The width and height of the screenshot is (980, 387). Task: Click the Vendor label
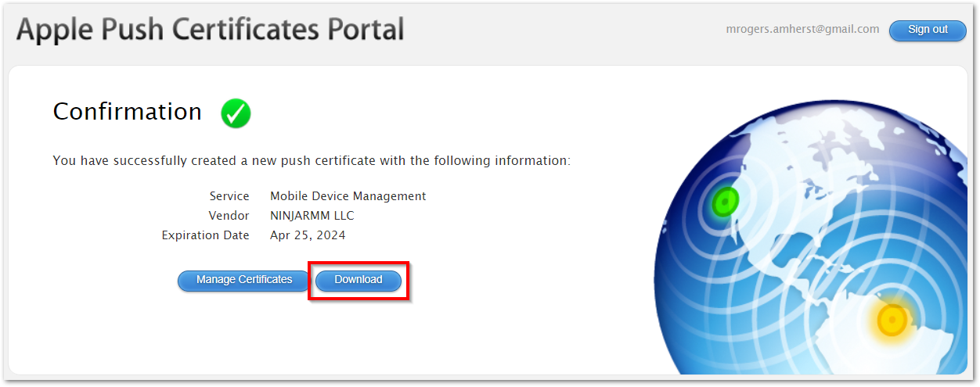click(x=229, y=216)
